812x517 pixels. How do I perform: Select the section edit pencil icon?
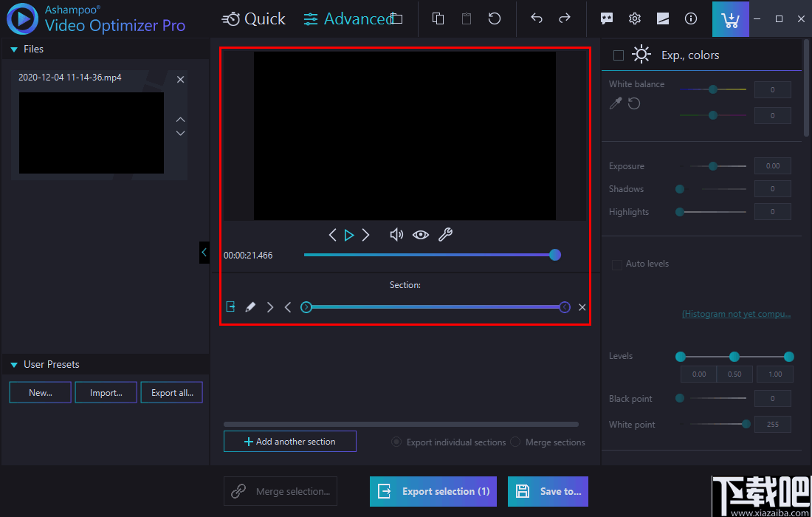point(250,307)
